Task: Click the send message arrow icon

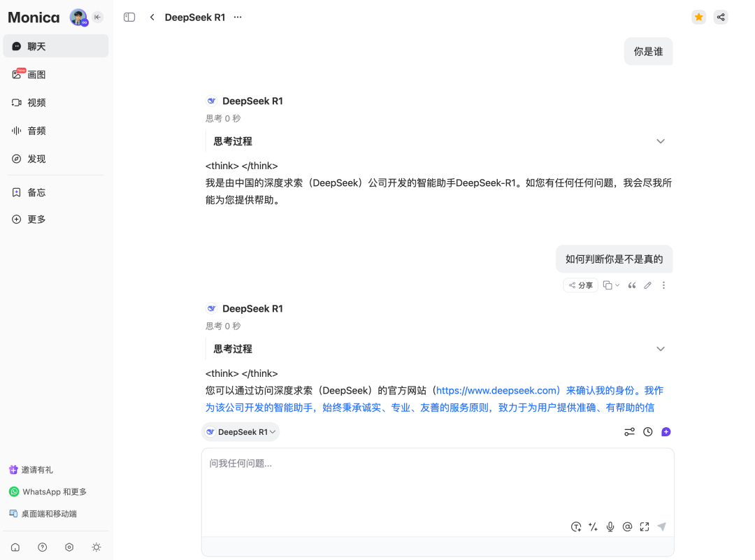Action: click(662, 526)
